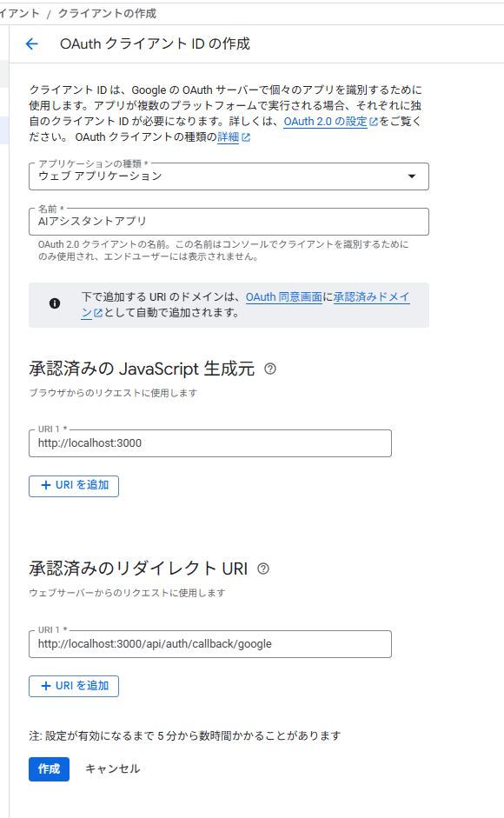Click the http://localhost:3000 origin URI field
This screenshot has height=818, width=504.
pyautogui.click(x=209, y=443)
